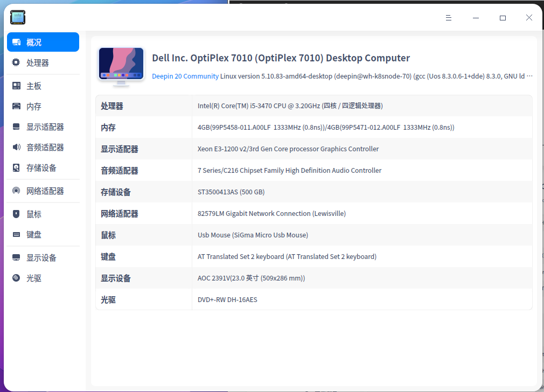The width and height of the screenshot is (544, 392).
Task: Click the 7 Series/C216 Audio Controller value
Action: 289,170
